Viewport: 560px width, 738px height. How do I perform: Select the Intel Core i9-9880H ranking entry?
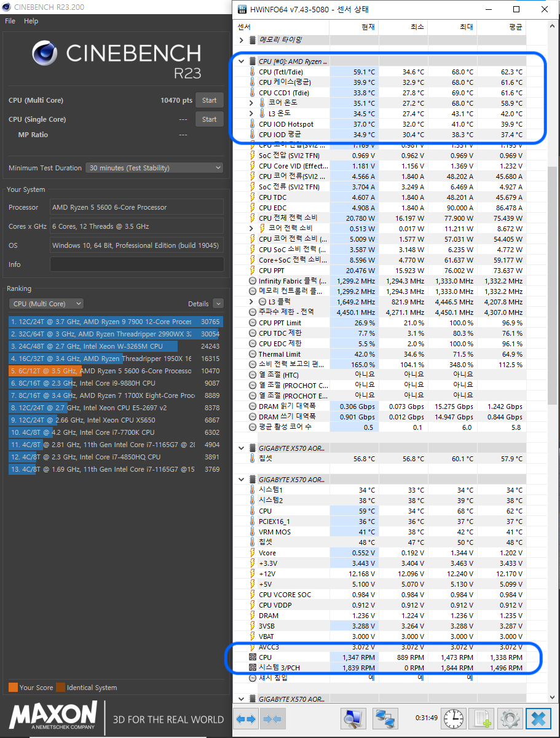pos(116,383)
